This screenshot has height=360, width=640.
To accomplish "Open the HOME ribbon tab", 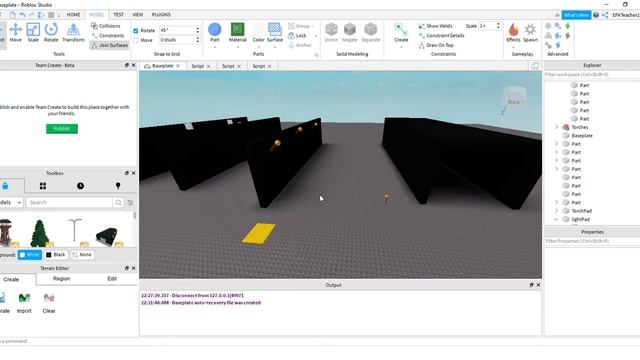I will pos(73,15).
